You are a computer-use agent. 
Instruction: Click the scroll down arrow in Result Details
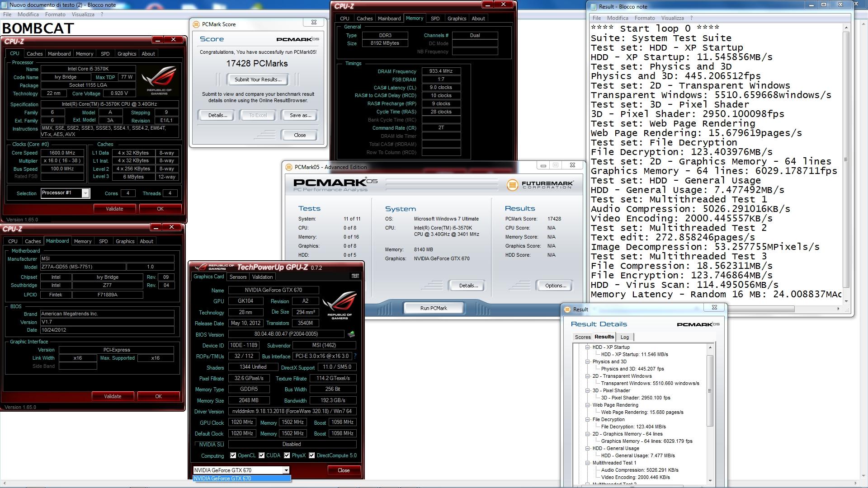click(x=710, y=480)
